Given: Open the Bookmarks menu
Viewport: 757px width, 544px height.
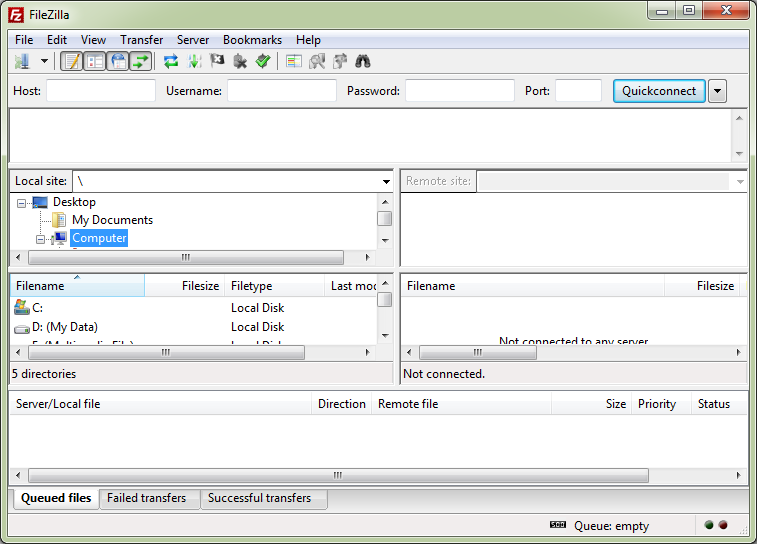Looking at the screenshot, I should pos(252,40).
